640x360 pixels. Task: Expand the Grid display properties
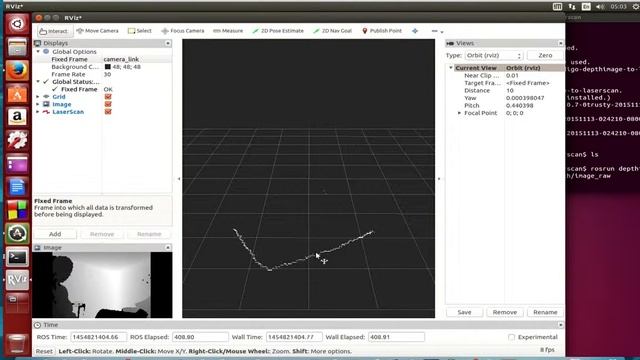(38, 97)
